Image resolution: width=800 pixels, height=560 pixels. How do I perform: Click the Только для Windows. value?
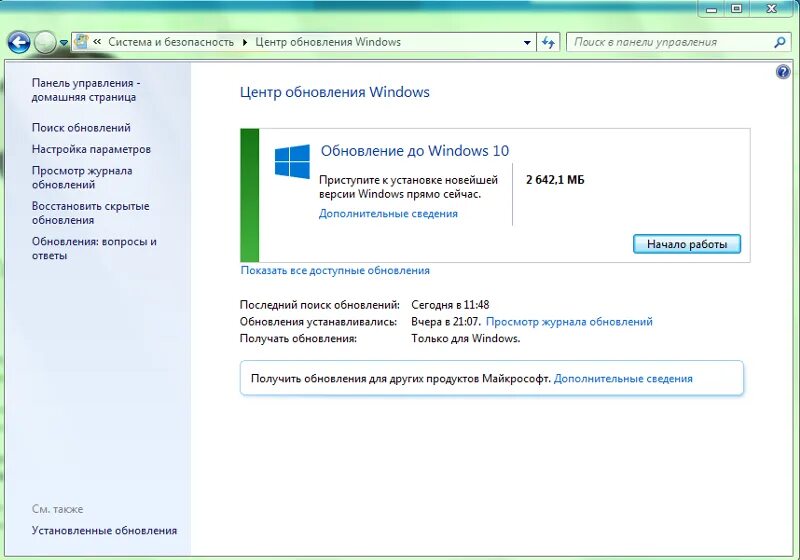[466, 339]
